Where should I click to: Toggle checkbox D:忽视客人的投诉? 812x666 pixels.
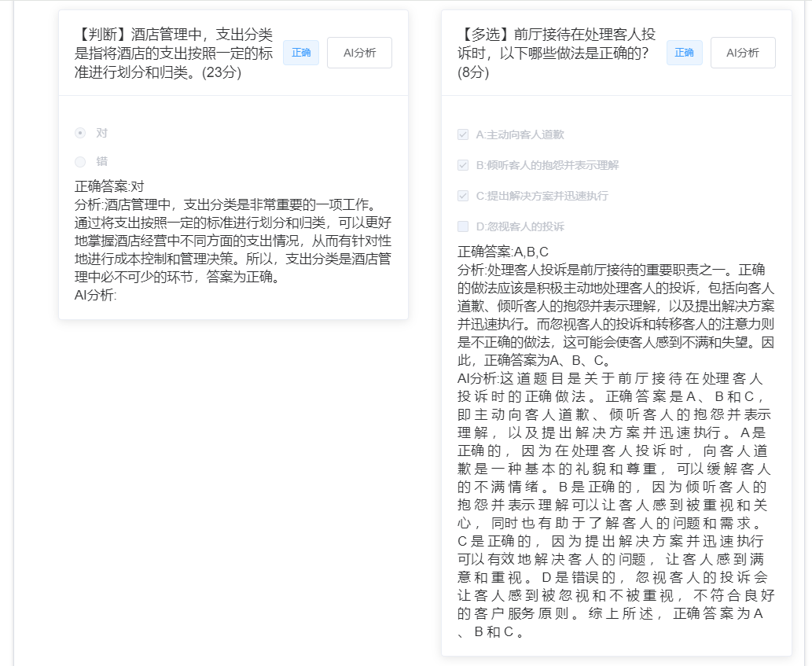[463, 226]
